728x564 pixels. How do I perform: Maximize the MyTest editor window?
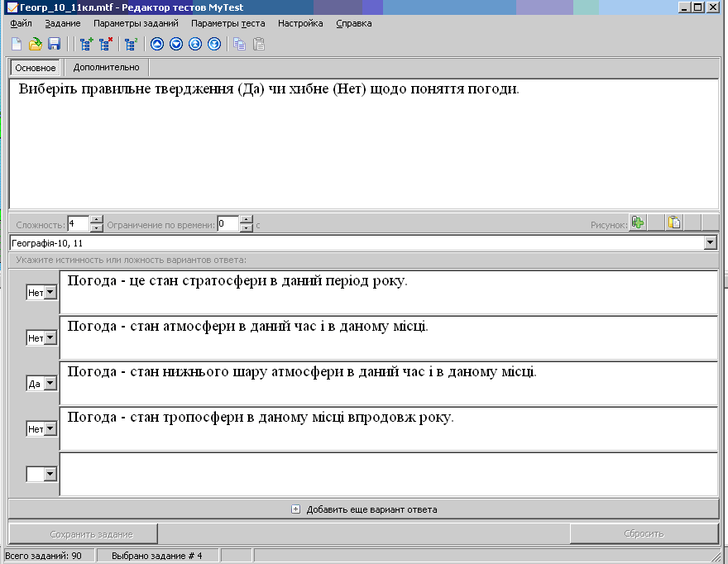tap(698, 7)
